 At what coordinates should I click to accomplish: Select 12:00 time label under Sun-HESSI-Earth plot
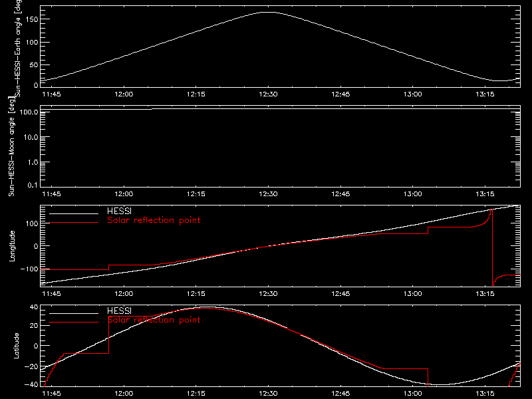124,94
